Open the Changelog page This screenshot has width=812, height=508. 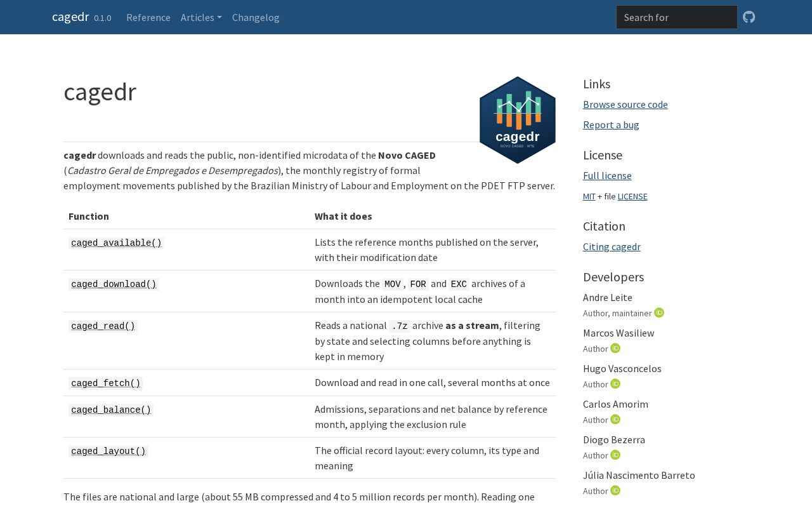pyautogui.click(x=256, y=17)
